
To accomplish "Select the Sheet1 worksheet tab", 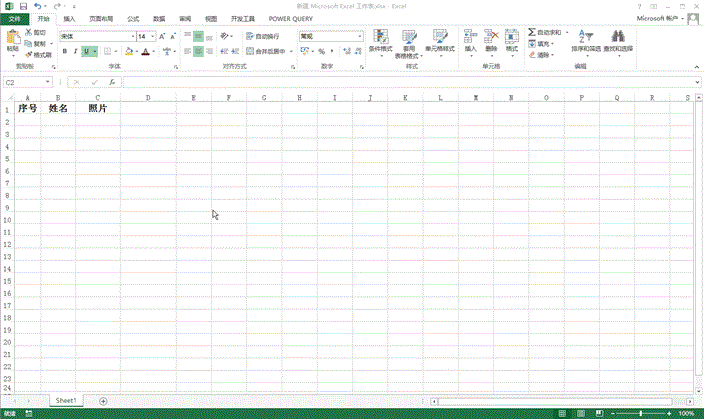I will click(67, 400).
